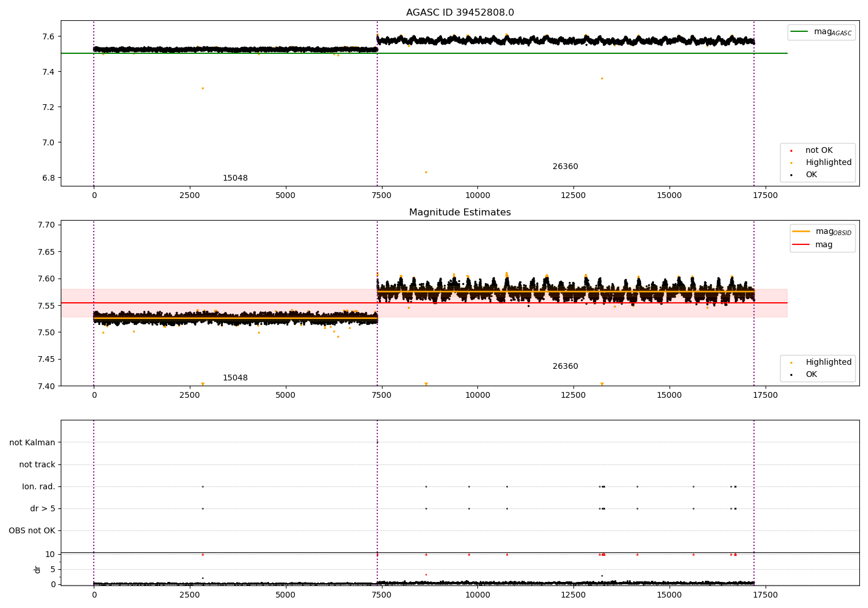Click the 'Ion. rad.' row label
This screenshot has height=608, width=868.
pyautogui.click(x=39, y=486)
